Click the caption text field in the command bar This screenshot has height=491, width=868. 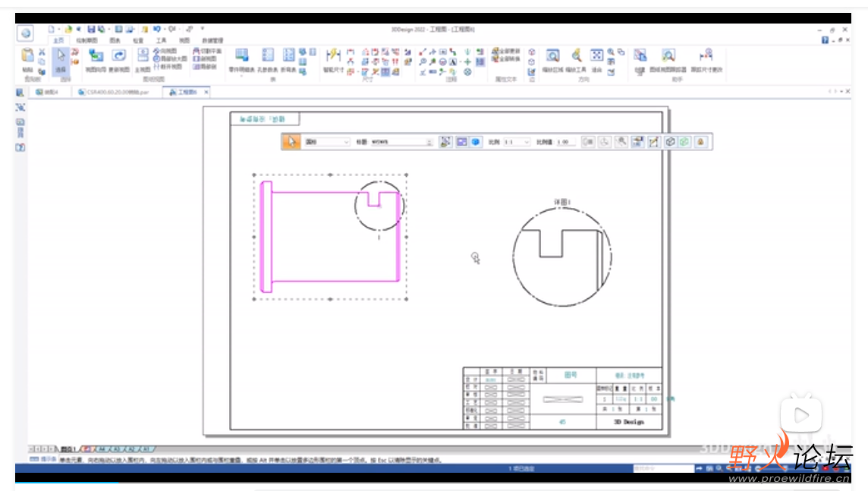pyautogui.click(x=401, y=142)
